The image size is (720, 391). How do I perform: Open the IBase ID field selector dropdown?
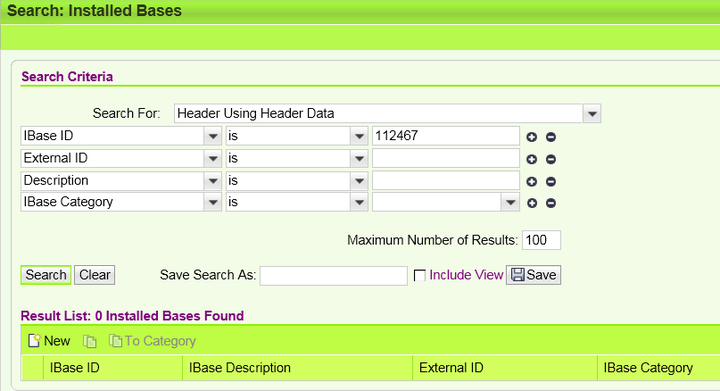point(213,136)
